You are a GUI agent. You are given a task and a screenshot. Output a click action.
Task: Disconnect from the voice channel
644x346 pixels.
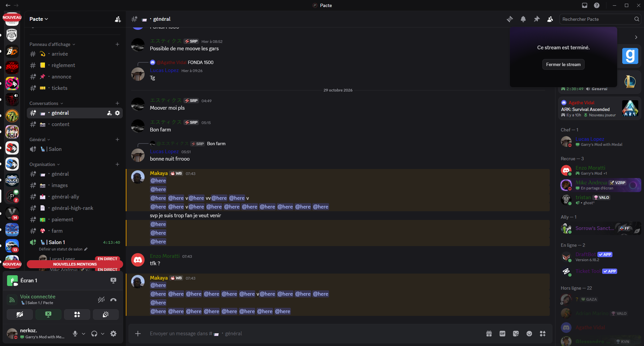point(113,300)
